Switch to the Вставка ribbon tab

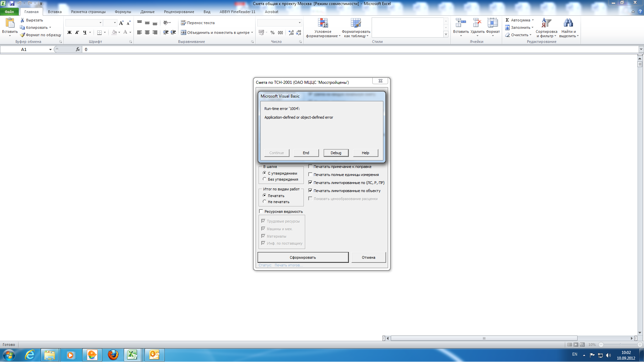(55, 12)
